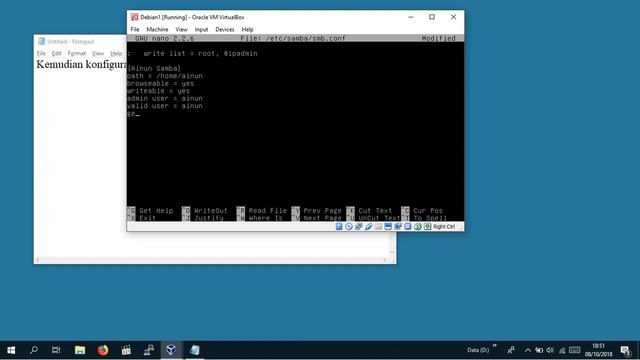The image size is (640, 360).
Task: Open the Input menu in VirtualBox
Action: 201,29
